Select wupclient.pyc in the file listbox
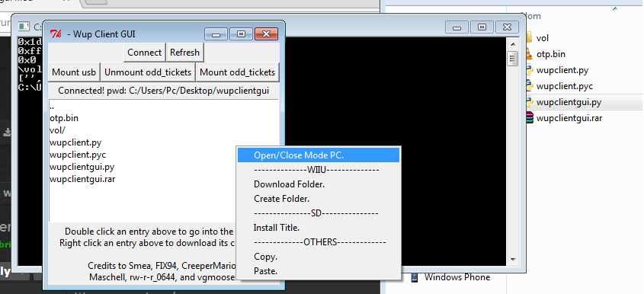 (x=78, y=155)
